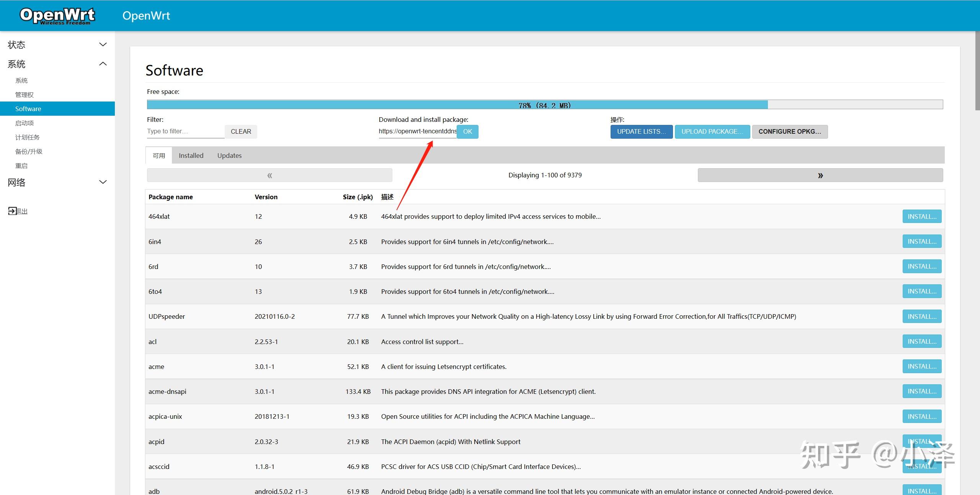Click the free space progress bar
This screenshot has height=495, width=980.
pos(545,105)
